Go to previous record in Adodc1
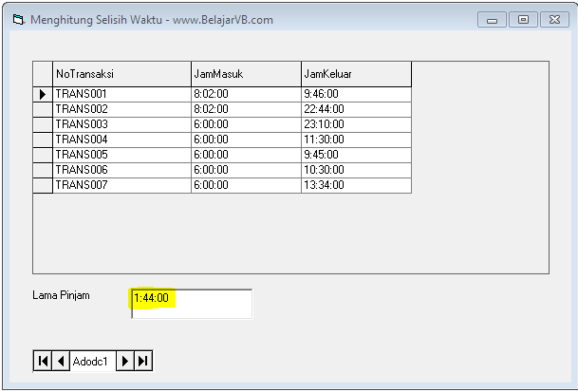 coord(61,361)
